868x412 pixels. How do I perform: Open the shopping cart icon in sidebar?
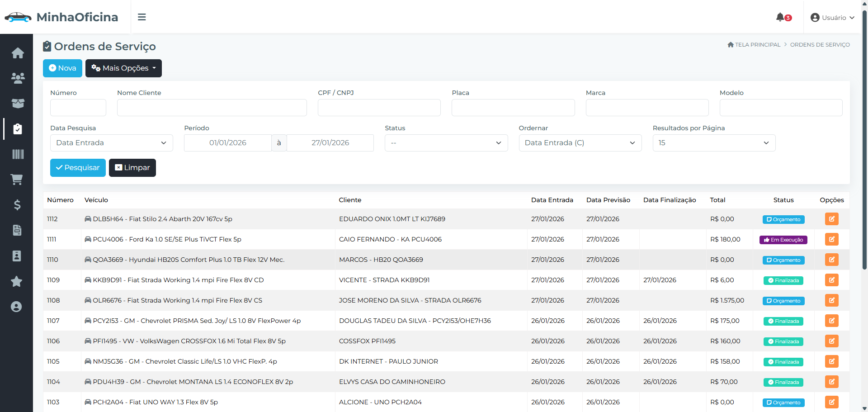pyautogui.click(x=17, y=180)
